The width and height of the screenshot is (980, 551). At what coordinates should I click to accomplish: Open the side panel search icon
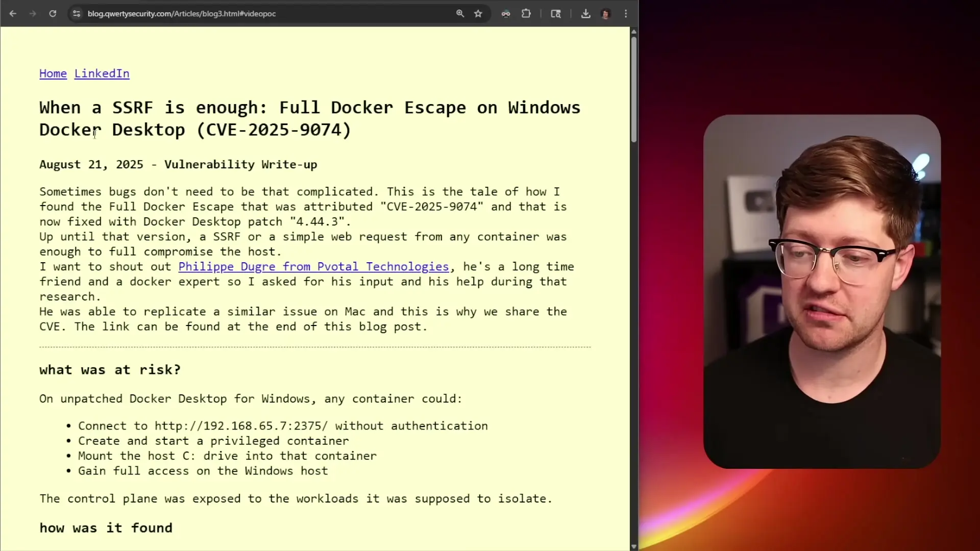556,14
